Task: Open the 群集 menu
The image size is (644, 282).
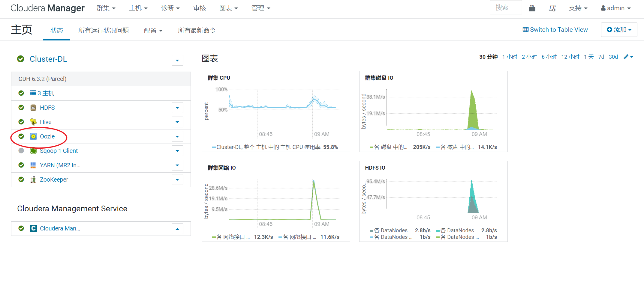Action: tap(106, 8)
